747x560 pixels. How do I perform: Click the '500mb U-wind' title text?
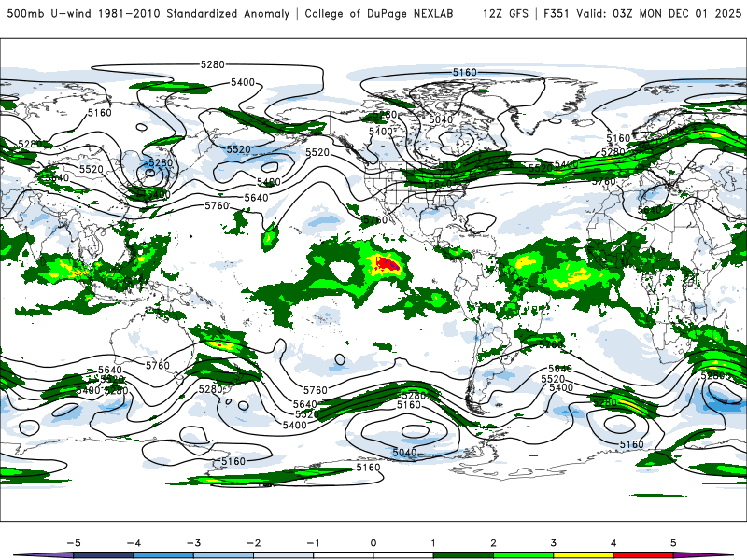tap(49, 13)
